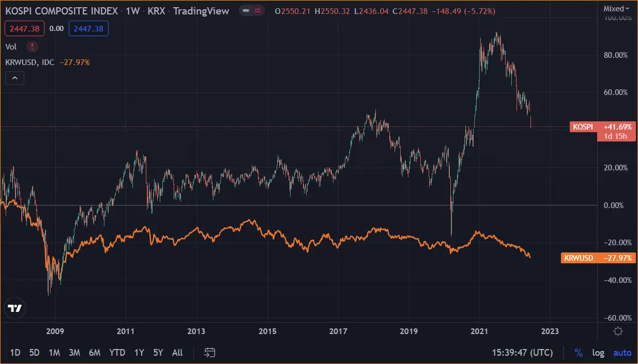Image resolution: width=638 pixels, height=364 pixels.
Task: Click the KRWUSD, IDC legend label
Action: [30, 62]
